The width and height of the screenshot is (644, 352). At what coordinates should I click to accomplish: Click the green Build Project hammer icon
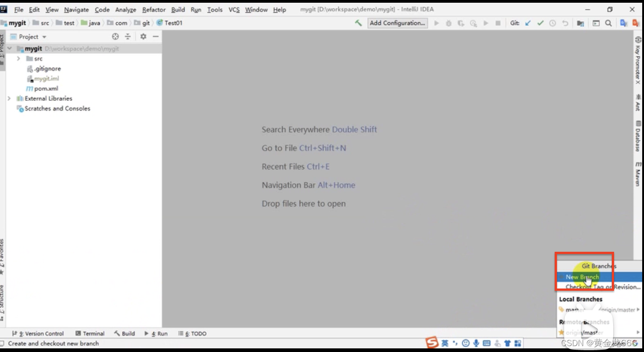tap(358, 23)
